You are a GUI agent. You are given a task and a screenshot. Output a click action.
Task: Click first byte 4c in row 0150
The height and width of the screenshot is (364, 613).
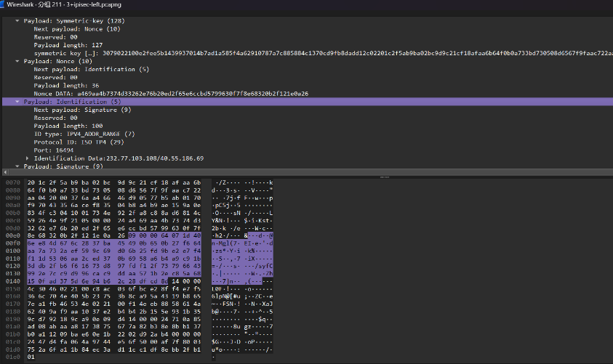coord(31,289)
